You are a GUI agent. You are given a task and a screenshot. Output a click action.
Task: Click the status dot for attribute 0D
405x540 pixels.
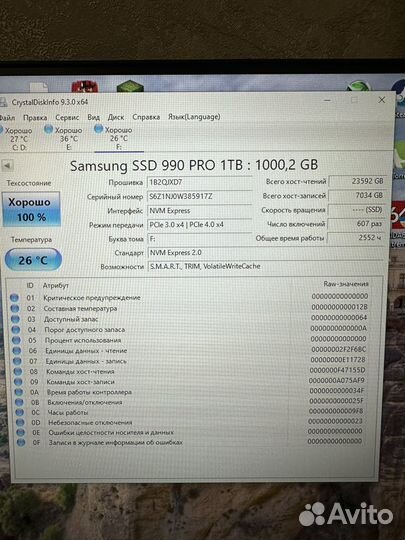click(20, 422)
